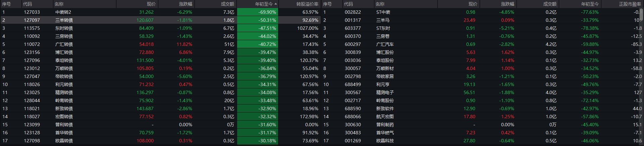This screenshot has height=146, width=644.
Task: Click bond code 123156 for 博汇转债
Action: tap(32, 52)
